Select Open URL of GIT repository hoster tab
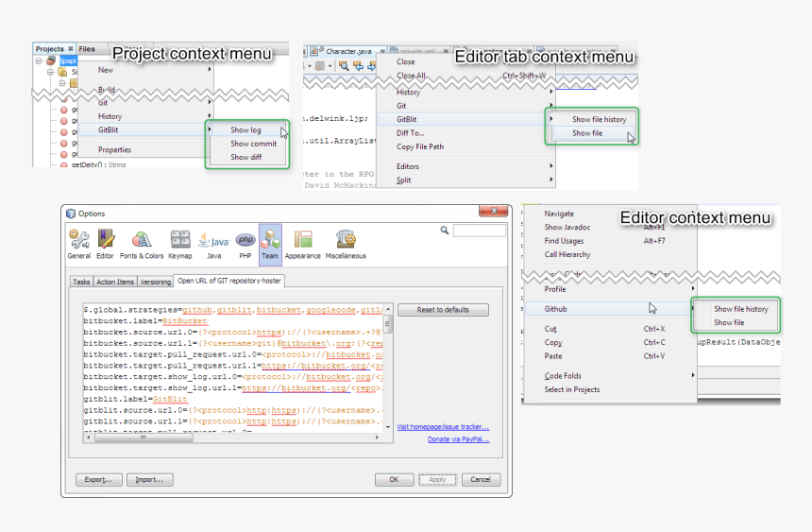The image size is (812, 532). (228, 281)
